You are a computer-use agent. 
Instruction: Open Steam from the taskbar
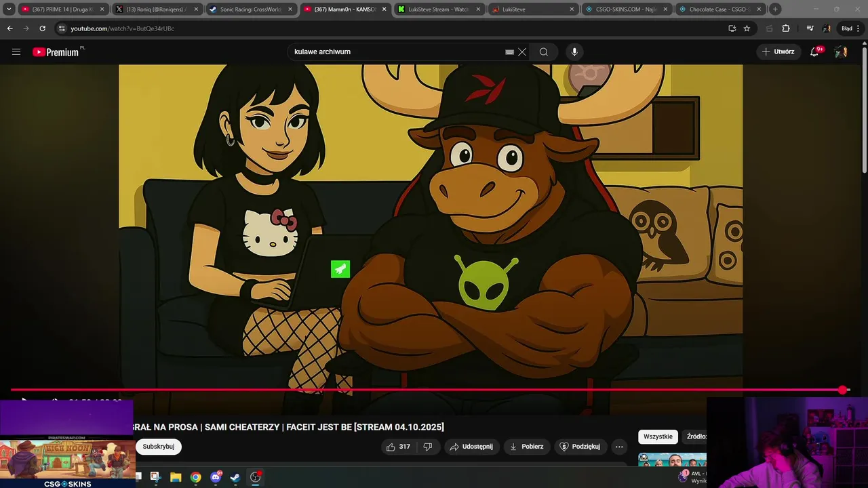pos(235,477)
